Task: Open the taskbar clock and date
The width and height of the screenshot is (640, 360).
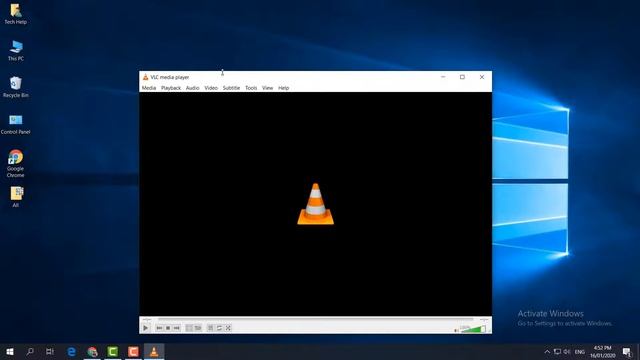Action: click(602, 351)
